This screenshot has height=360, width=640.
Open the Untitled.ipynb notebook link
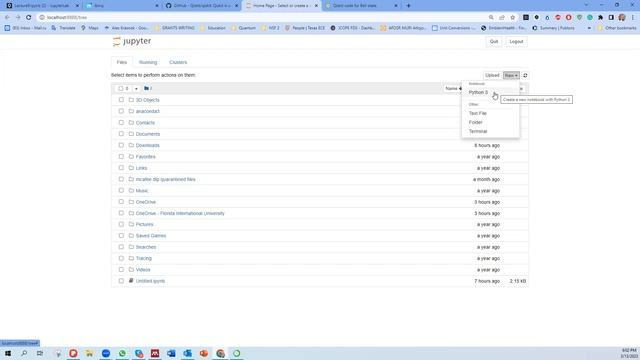(x=150, y=281)
